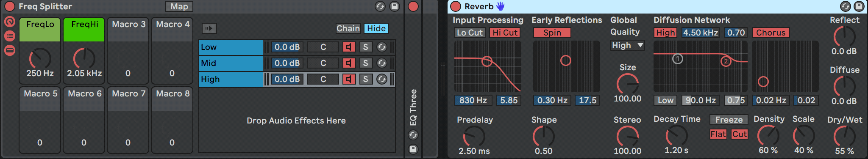Click FreqHi macro knob
This screenshot has height=159, width=868.
pyautogui.click(x=84, y=58)
